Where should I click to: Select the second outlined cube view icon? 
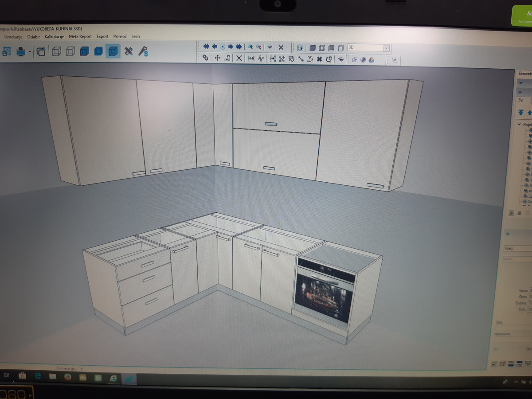pos(322,48)
